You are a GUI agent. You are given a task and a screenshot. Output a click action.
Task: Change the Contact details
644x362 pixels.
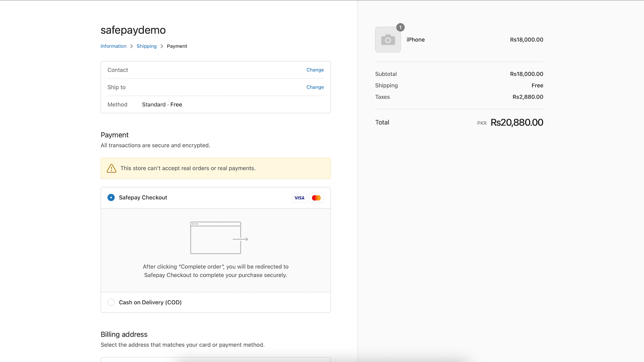[315, 70]
